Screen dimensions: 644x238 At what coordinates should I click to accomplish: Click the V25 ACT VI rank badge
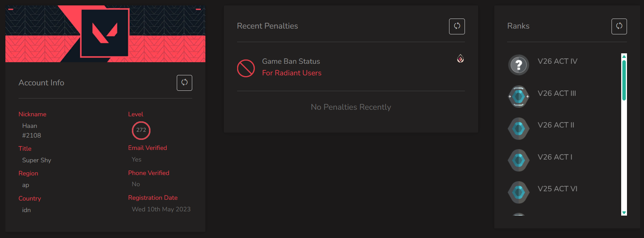point(519,192)
